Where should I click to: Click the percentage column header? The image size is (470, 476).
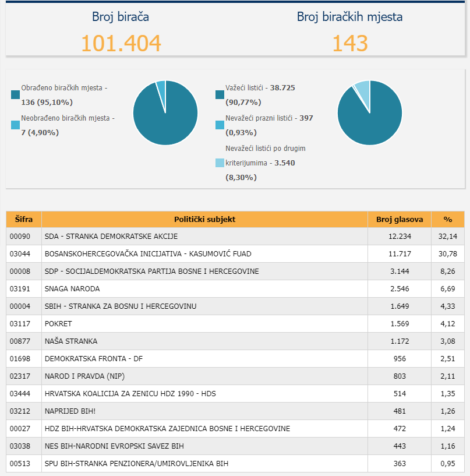pos(447,220)
